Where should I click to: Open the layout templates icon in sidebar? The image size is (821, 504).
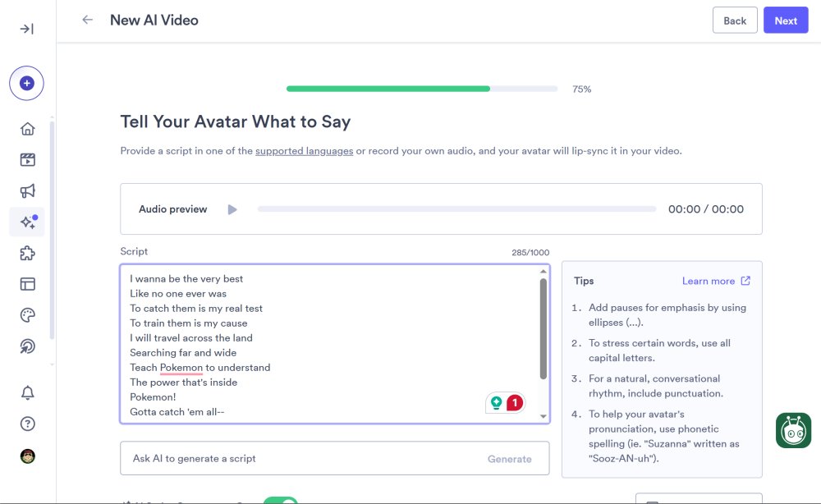[27, 285]
